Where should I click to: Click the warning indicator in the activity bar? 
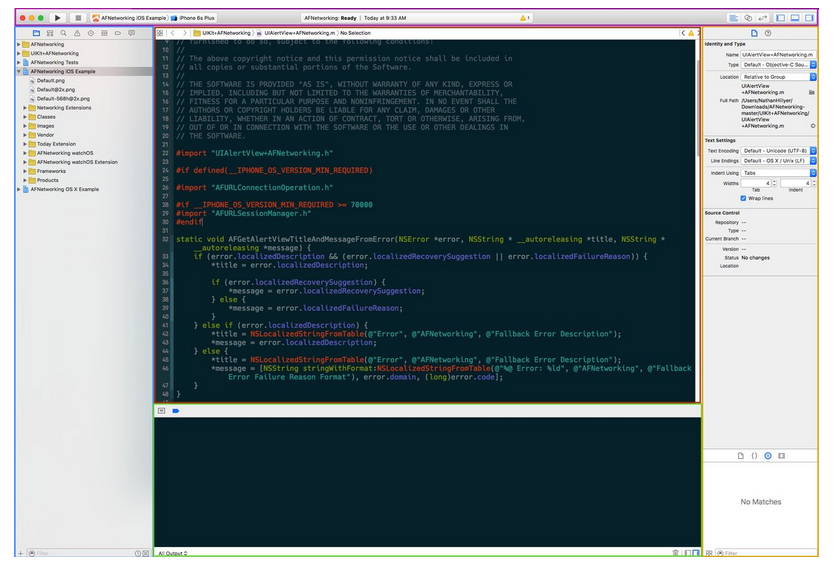tap(524, 18)
